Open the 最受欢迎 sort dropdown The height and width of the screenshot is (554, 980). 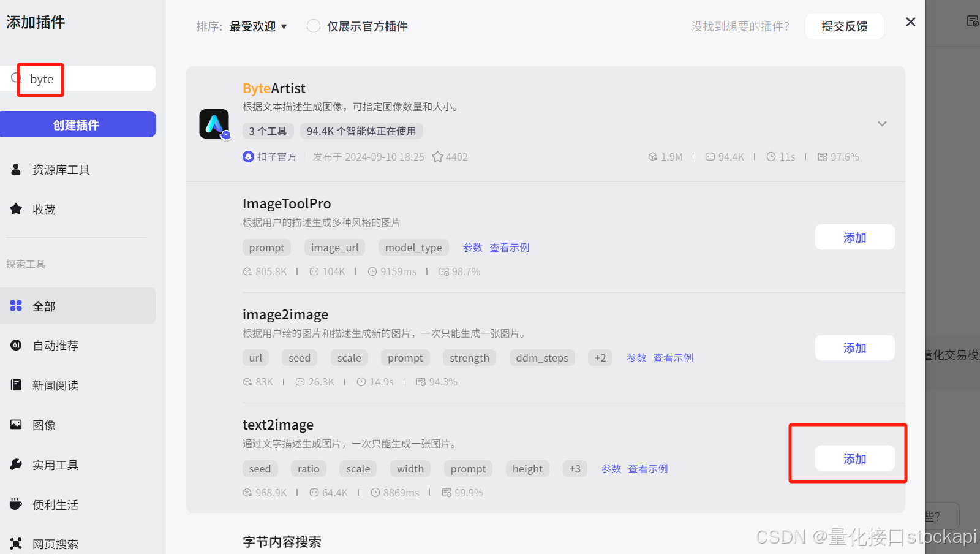[x=258, y=26]
